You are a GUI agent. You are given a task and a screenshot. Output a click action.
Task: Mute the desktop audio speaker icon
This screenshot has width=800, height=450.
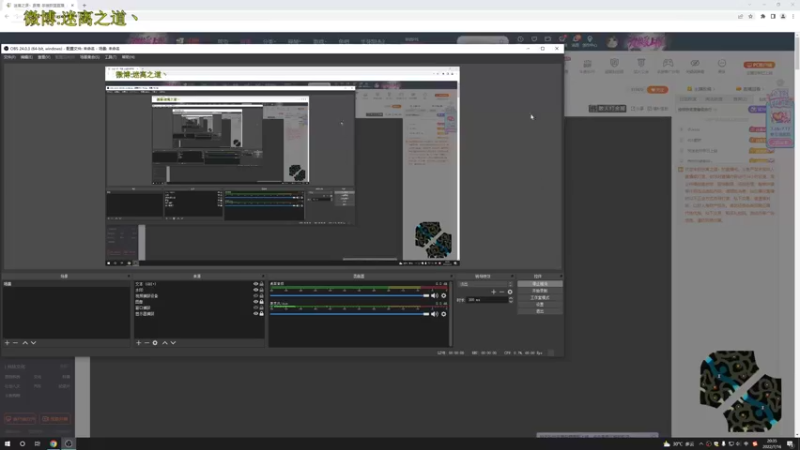(x=434, y=295)
